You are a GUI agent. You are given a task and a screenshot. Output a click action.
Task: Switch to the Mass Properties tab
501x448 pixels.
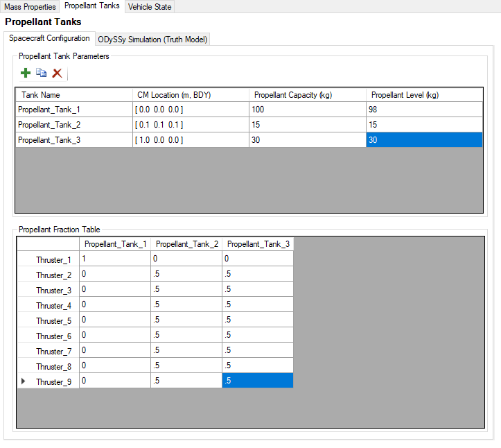click(30, 6)
